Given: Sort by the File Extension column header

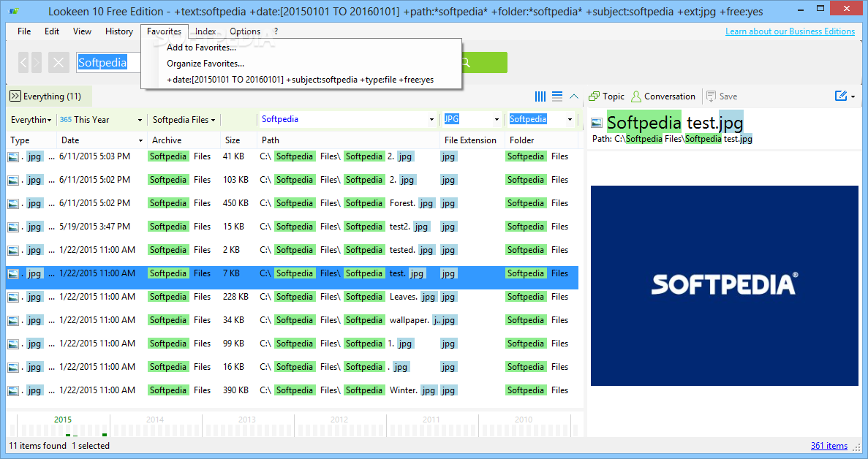Looking at the screenshot, I should pos(472,140).
